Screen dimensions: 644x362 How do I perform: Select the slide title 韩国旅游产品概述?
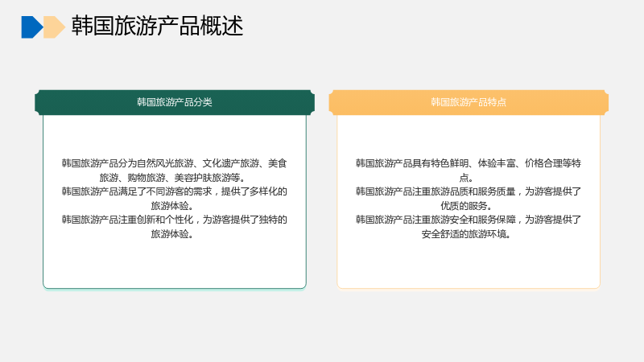tap(157, 26)
